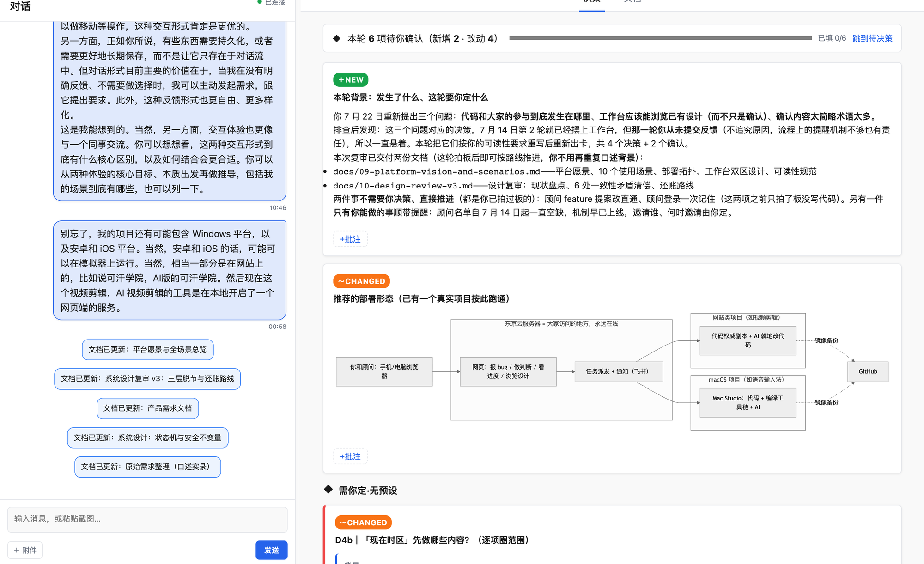Click the docs/10-design-review-v3.md line
The image size is (924, 564).
point(513,185)
